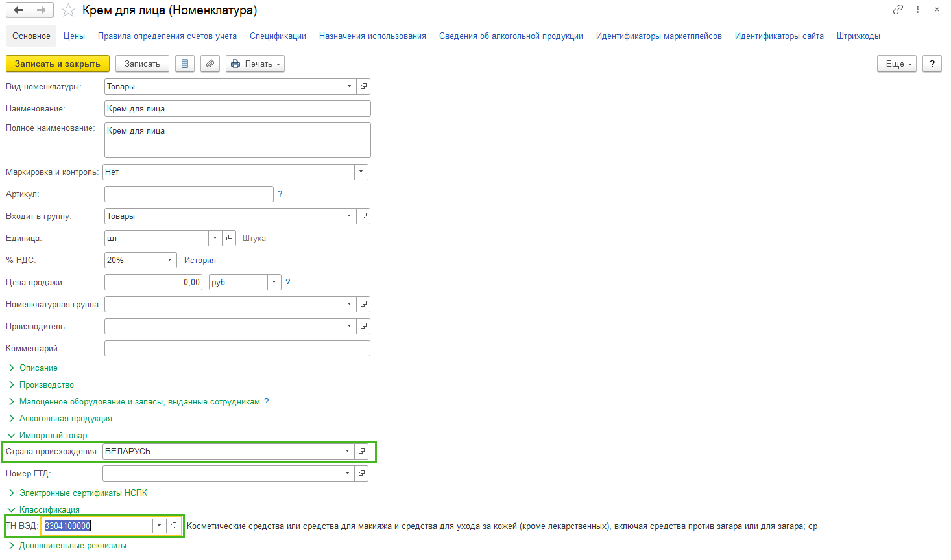Image resolution: width=951 pixels, height=560 pixels.
Task: Open the Единица reference form icon
Action: pyautogui.click(x=229, y=238)
